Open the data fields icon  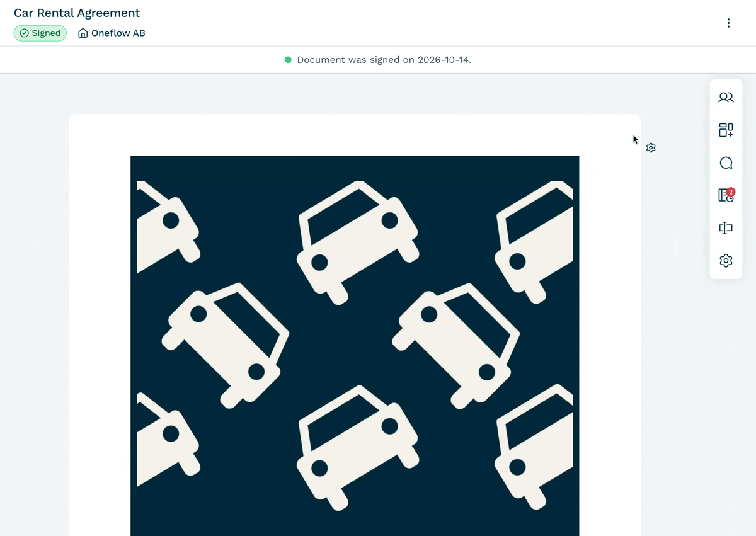(x=726, y=228)
